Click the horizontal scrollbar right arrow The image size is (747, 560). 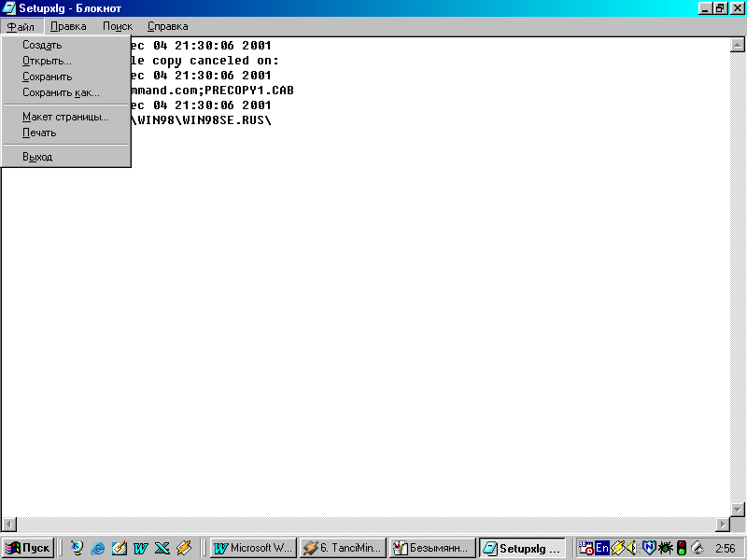[x=723, y=525]
